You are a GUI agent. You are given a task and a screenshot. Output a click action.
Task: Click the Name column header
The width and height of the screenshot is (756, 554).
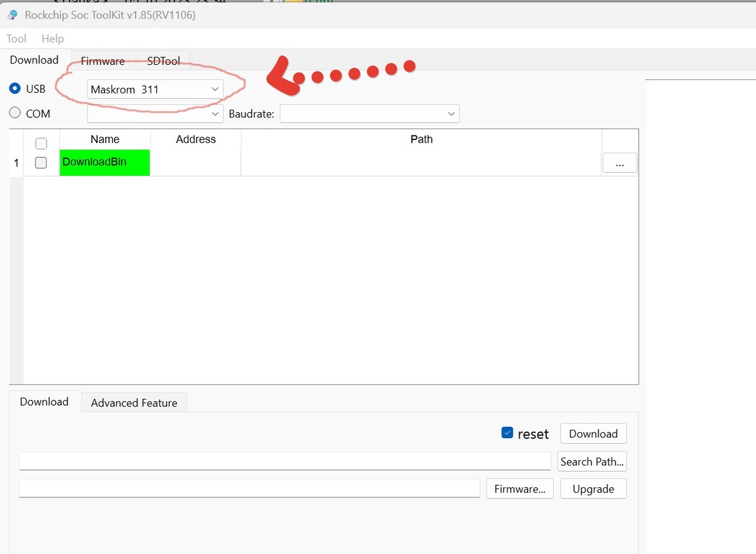105,139
